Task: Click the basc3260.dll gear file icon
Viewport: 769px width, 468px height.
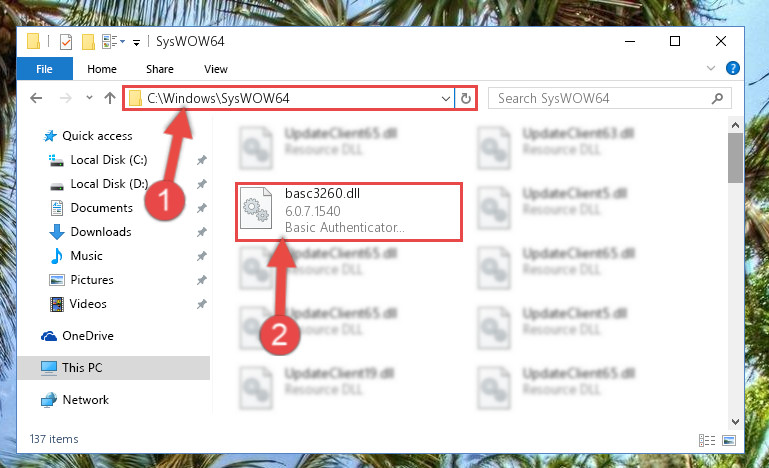Action: 256,208
